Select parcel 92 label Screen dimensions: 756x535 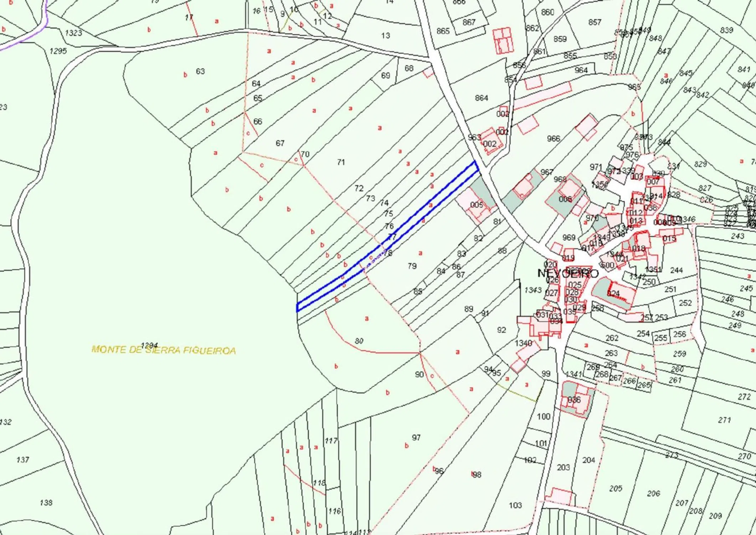coord(501,330)
